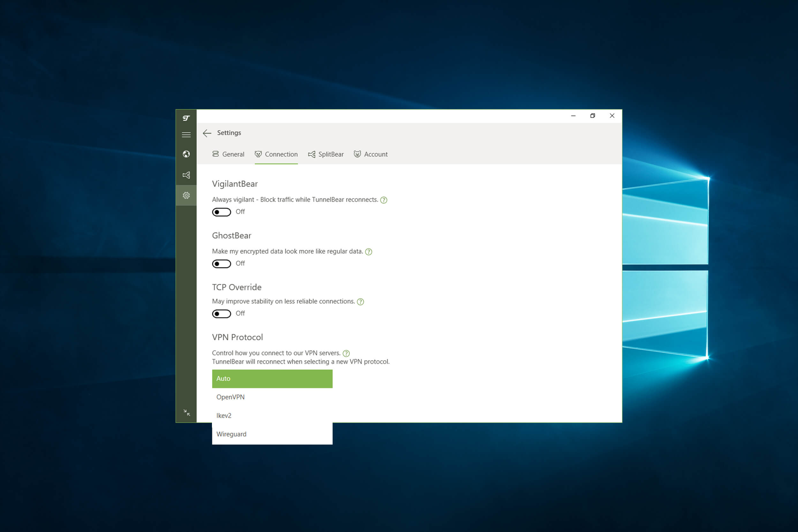Open the globe map view
The width and height of the screenshot is (798, 532).
[186, 154]
